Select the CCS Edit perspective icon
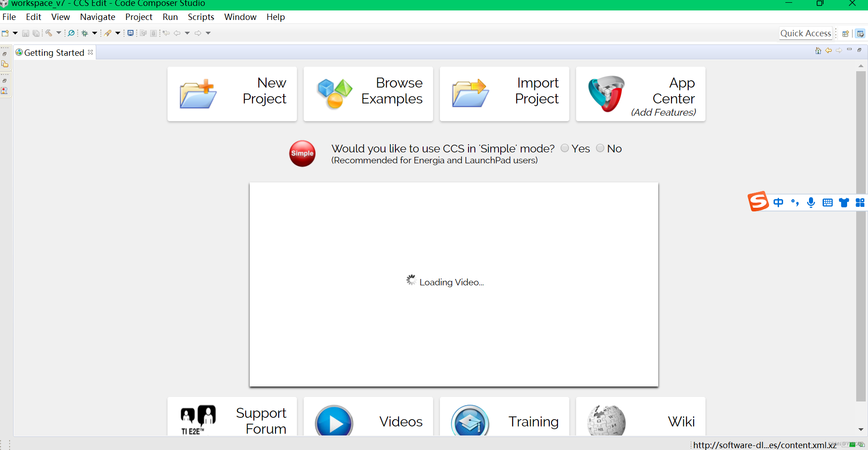868x450 pixels. 860,34
